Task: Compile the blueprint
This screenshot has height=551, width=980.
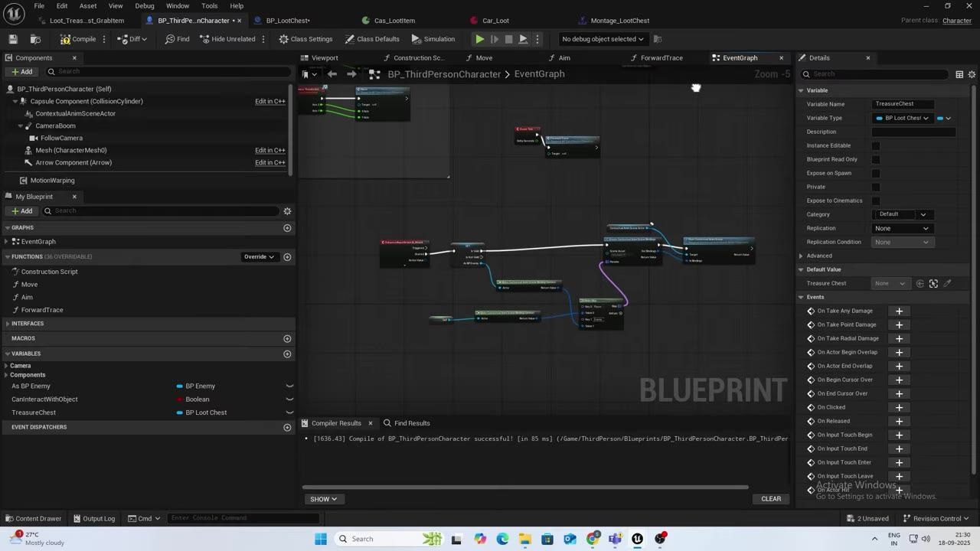Action: pyautogui.click(x=78, y=39)
